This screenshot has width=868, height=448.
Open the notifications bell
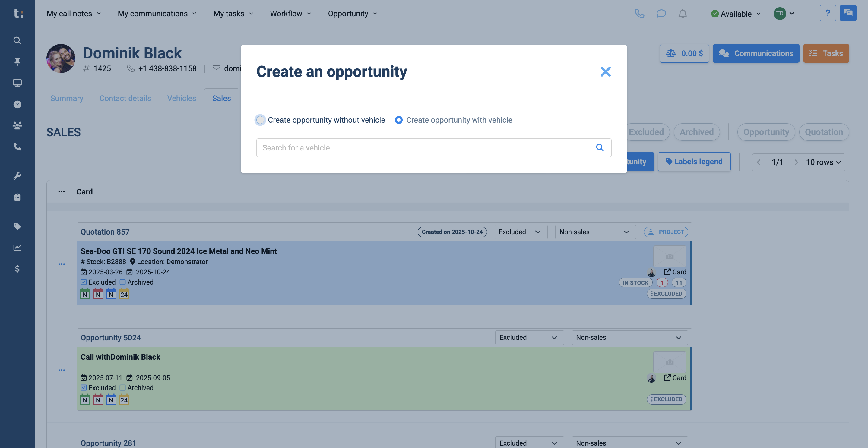(682, 14)
